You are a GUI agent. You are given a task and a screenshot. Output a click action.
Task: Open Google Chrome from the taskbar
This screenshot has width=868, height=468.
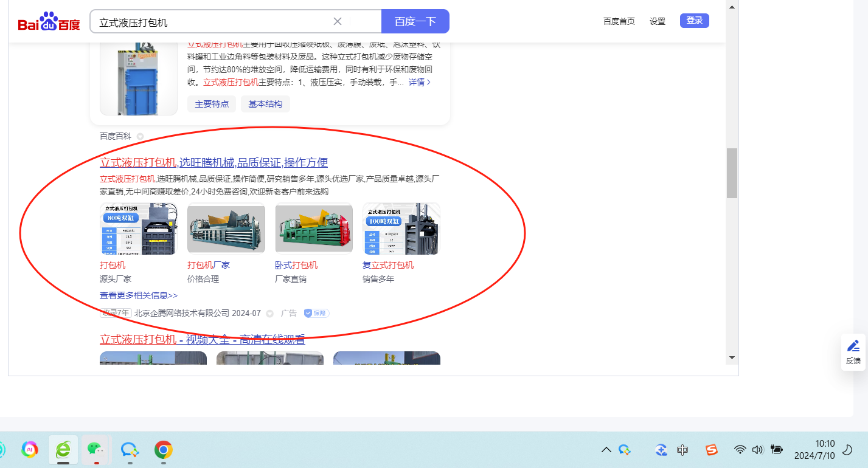[163, 449]
